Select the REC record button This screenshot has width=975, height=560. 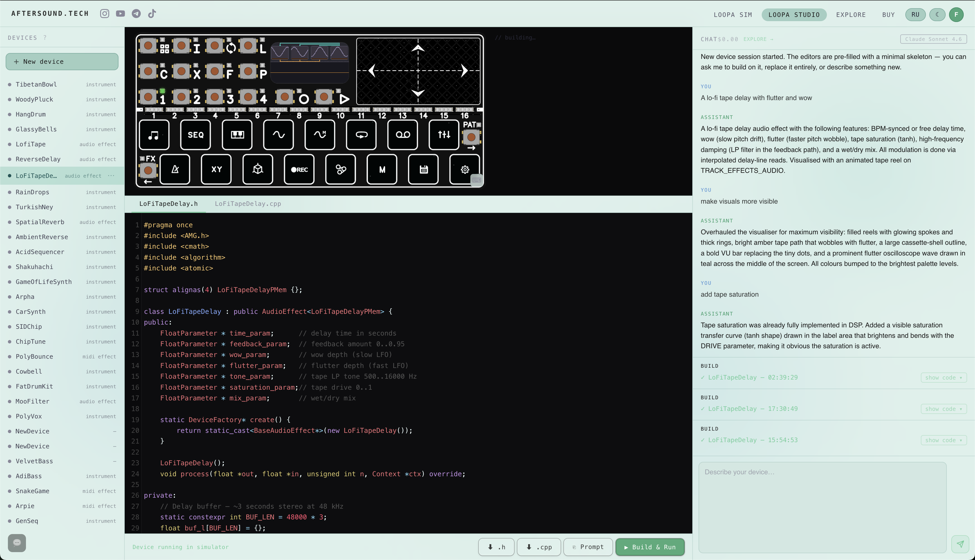pyautogui.click(x=299, y=169)
